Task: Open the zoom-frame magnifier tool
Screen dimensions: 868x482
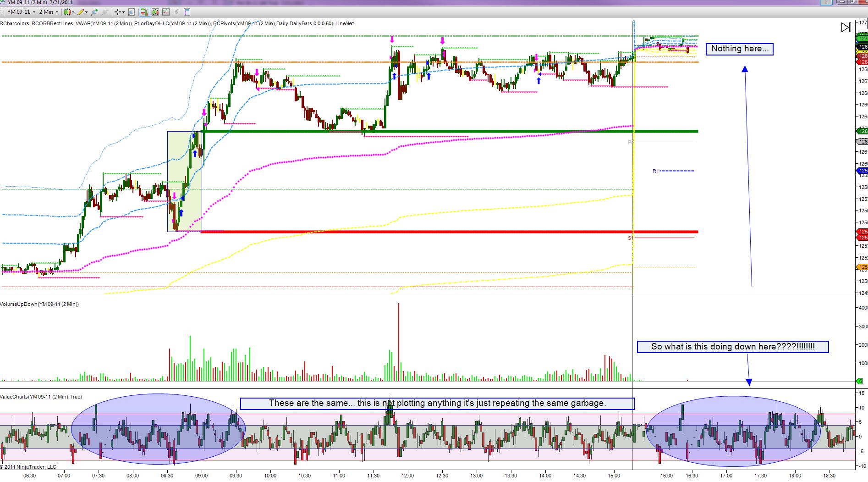Action: tap(131, 12)
